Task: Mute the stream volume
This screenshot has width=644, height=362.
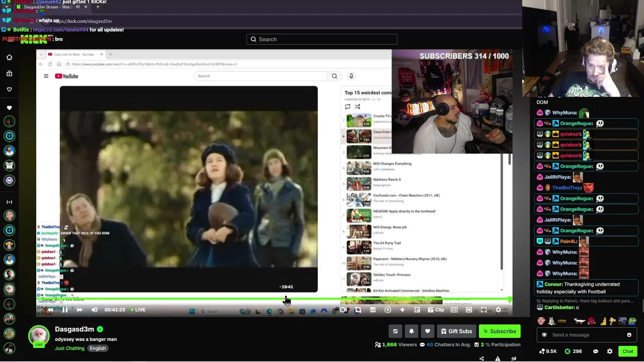Action: (95, 310)
